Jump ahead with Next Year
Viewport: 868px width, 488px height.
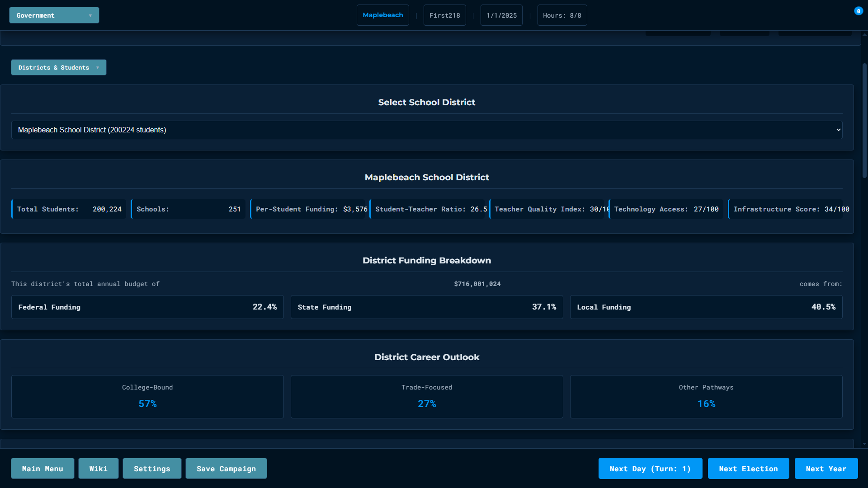coord(826,469)
